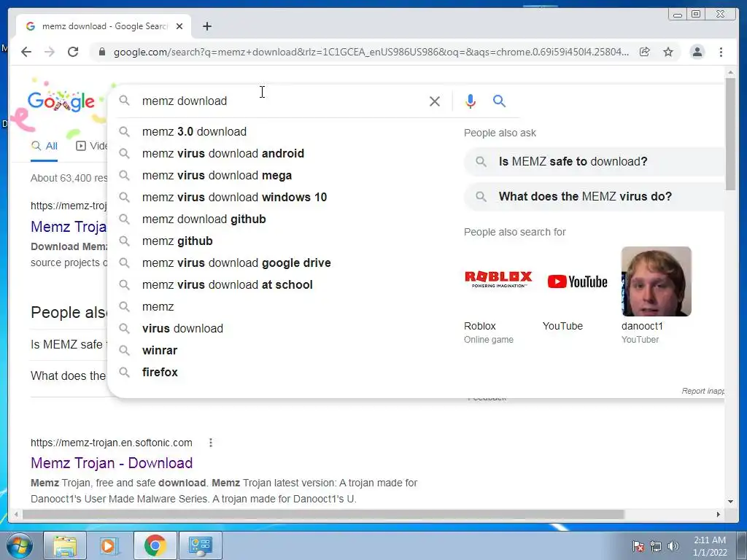Open the Chrome profile avatar
Viewport: 747px width, 560px height.
tap(697, 52)
